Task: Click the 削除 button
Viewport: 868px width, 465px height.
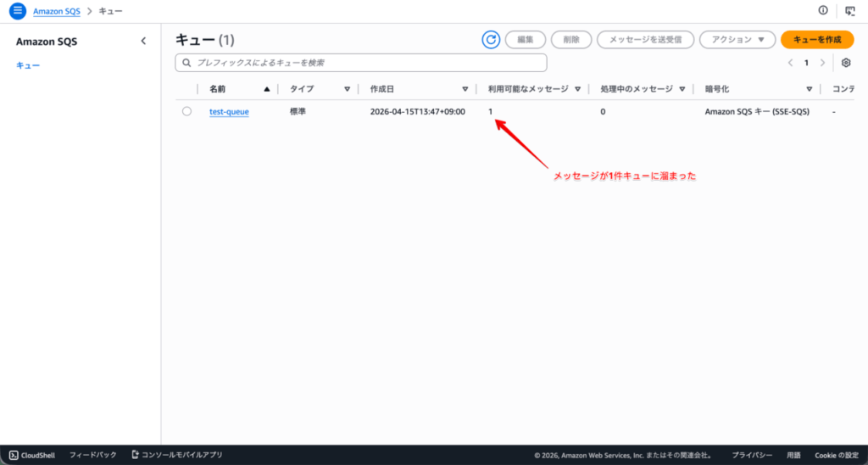Action: [571, 40]
